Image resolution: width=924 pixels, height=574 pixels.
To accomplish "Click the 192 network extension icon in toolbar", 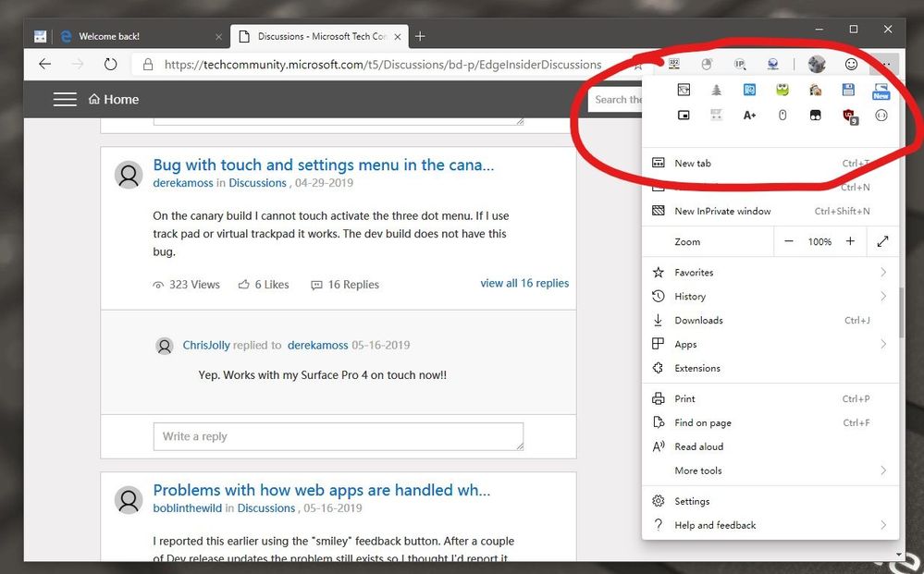I will coord(674,64).
